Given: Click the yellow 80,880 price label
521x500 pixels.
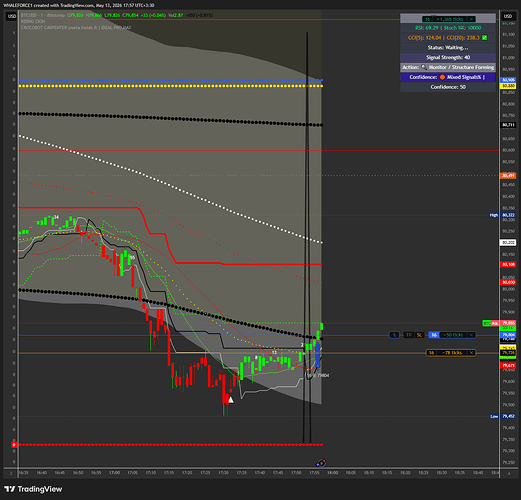Looking at the screenshot, I should pos(508,86).
